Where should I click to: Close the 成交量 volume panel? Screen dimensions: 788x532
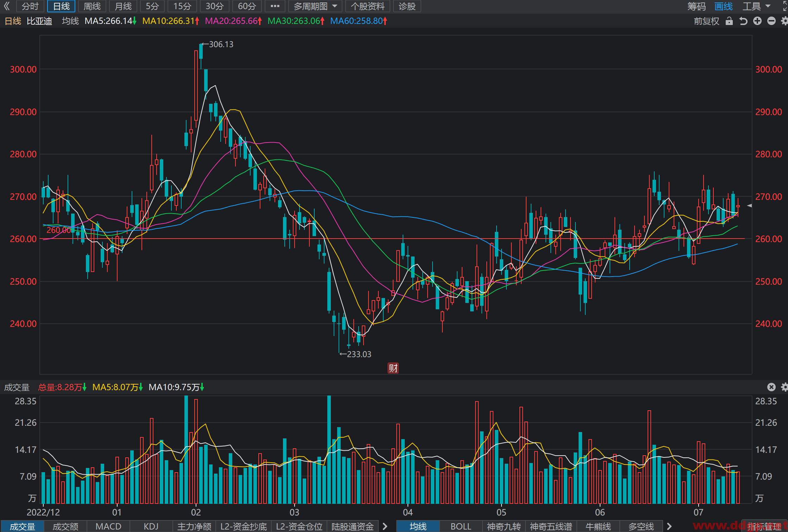[771, 387]
